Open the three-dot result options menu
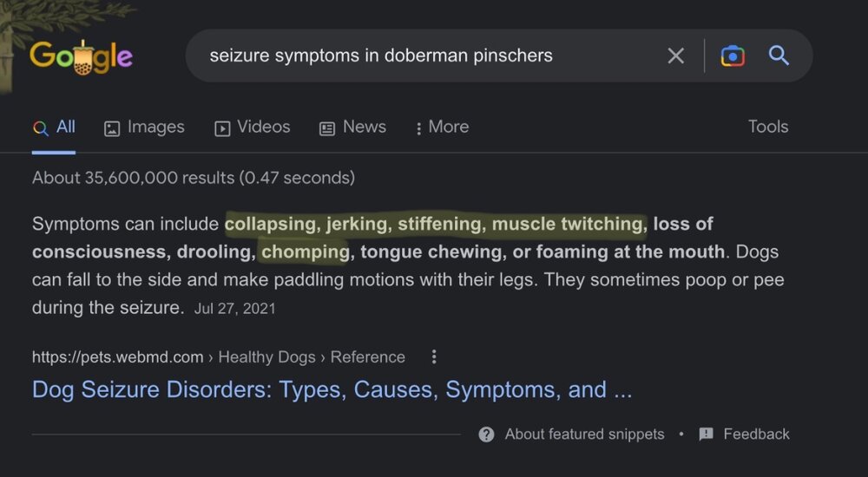 [434, 357]
